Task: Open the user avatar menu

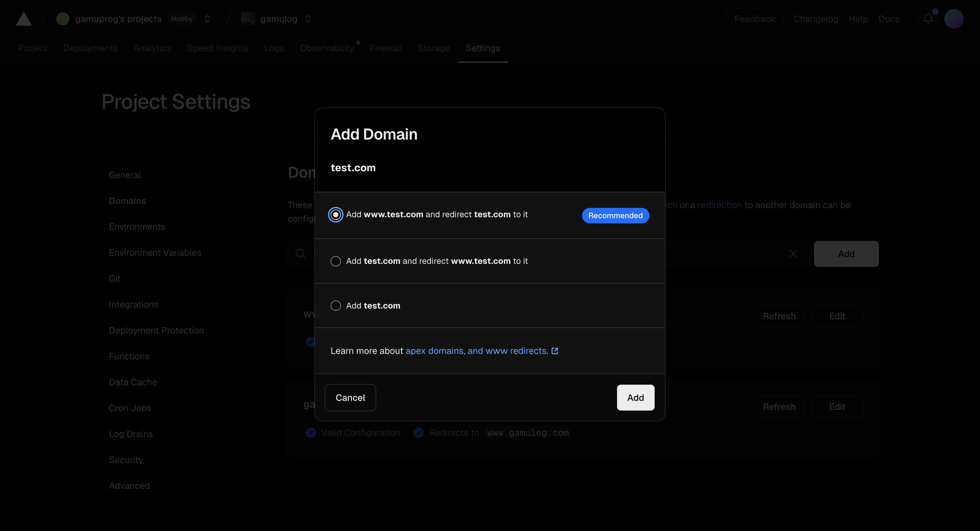Action: point(954,19)
